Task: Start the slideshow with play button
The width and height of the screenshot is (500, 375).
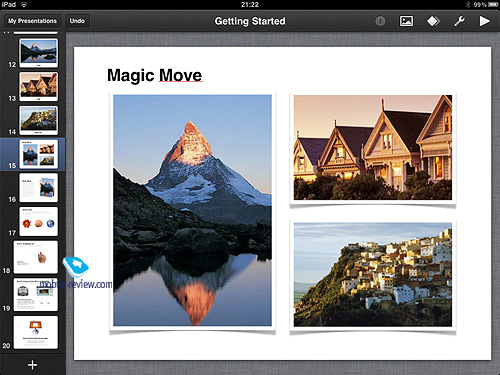Action: (484, 21)
